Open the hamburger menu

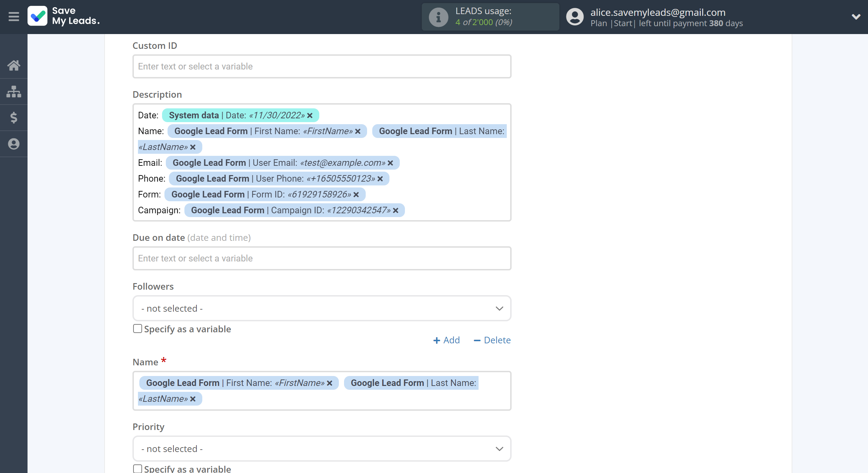point(14,17)
